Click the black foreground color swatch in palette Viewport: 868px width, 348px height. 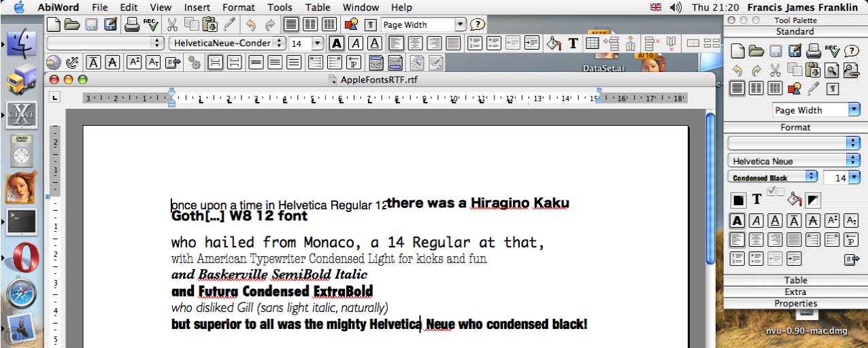coord(738,200)
